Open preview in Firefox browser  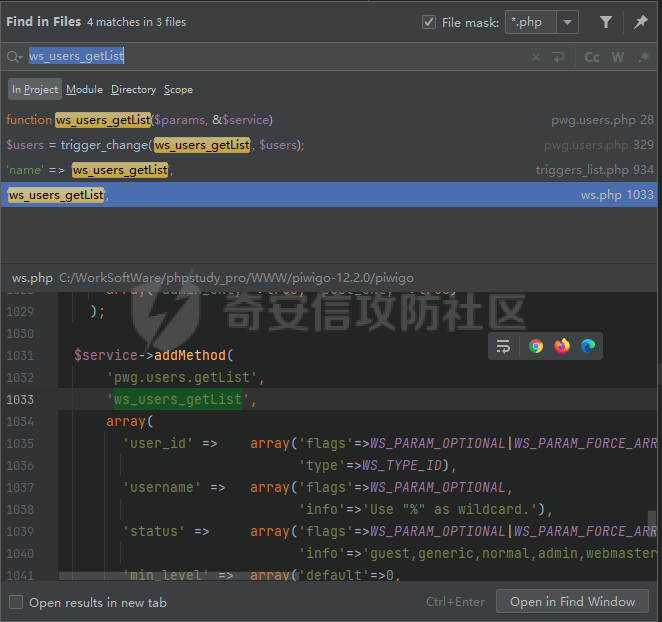562,346
